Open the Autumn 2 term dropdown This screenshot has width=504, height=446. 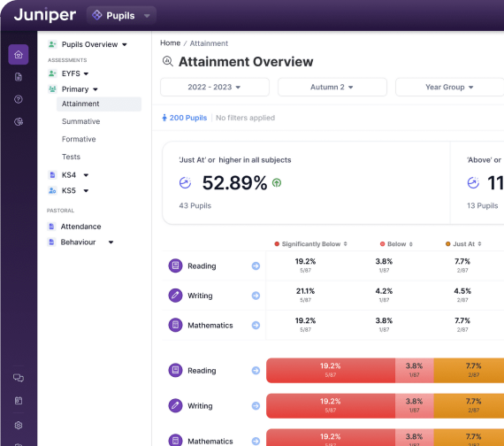pos(332,87)
